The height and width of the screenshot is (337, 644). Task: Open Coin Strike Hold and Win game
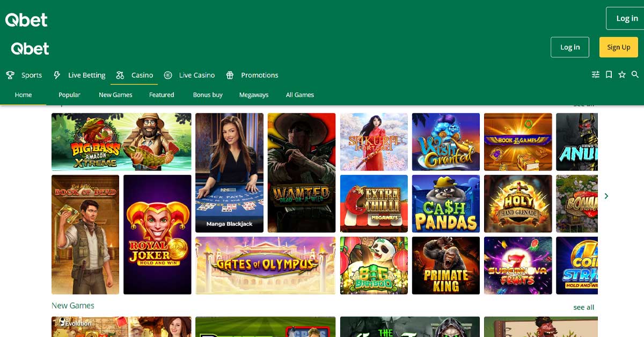pos(577,266)
